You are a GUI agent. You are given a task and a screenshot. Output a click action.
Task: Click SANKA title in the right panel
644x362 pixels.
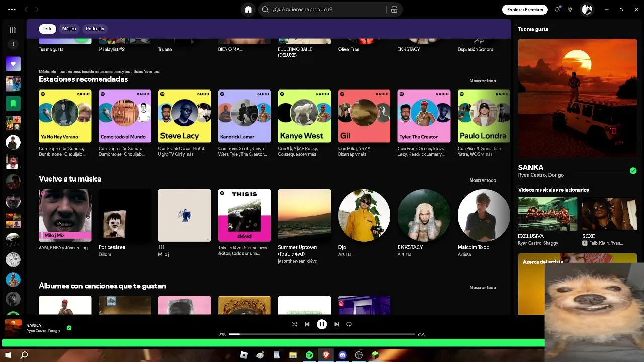coord(531,168)
